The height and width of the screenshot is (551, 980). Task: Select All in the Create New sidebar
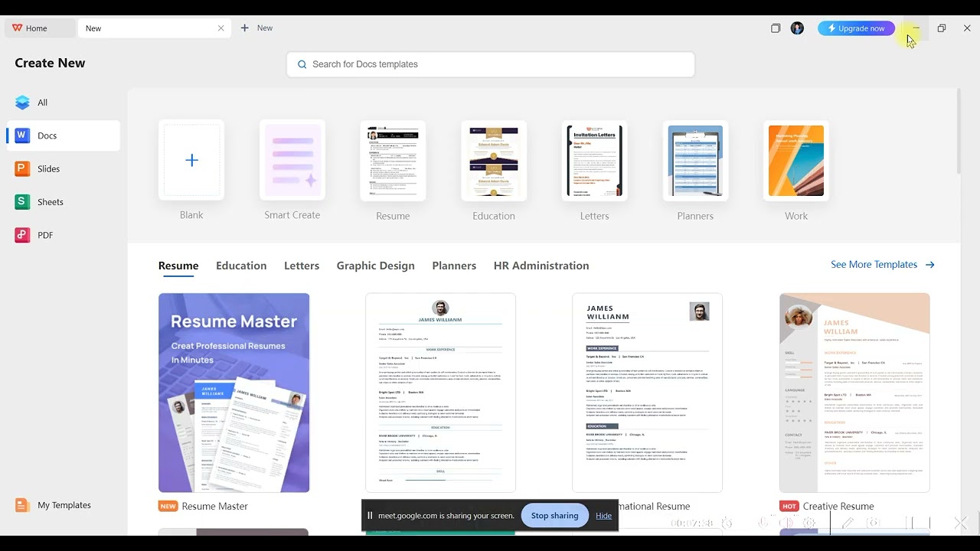(63, 103)
